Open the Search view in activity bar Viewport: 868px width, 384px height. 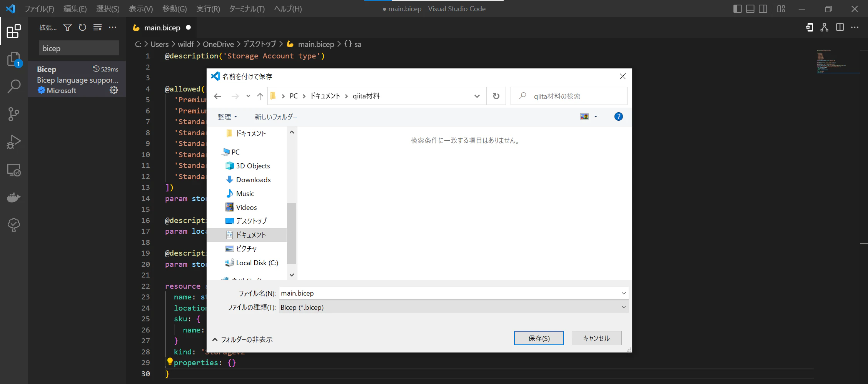tap(14, 86)
